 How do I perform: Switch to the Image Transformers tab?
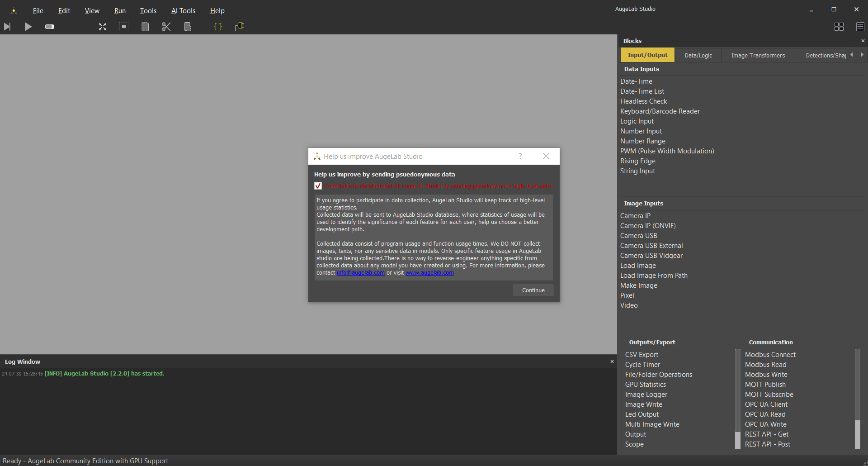[x=758, y=55]
